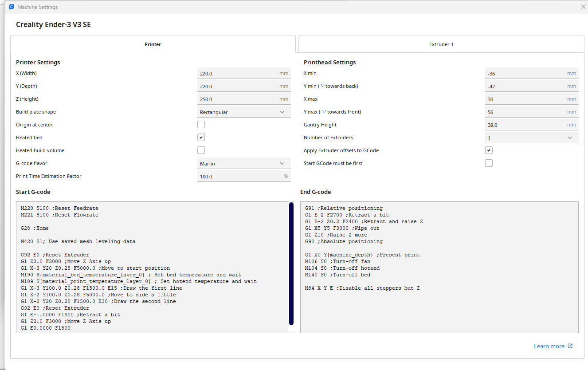Toggle the Origin at center checkbox

tap(201, 125)
